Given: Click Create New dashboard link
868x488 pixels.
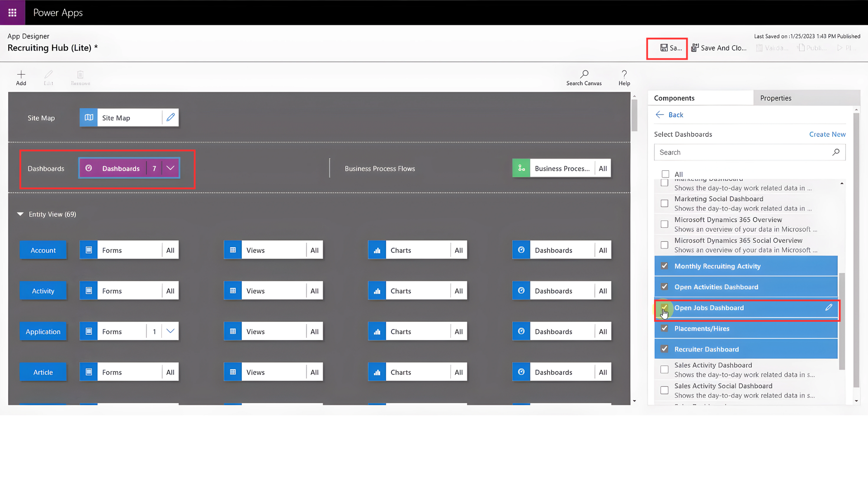Looking at the screenshot, I should [x=827, y=134].
